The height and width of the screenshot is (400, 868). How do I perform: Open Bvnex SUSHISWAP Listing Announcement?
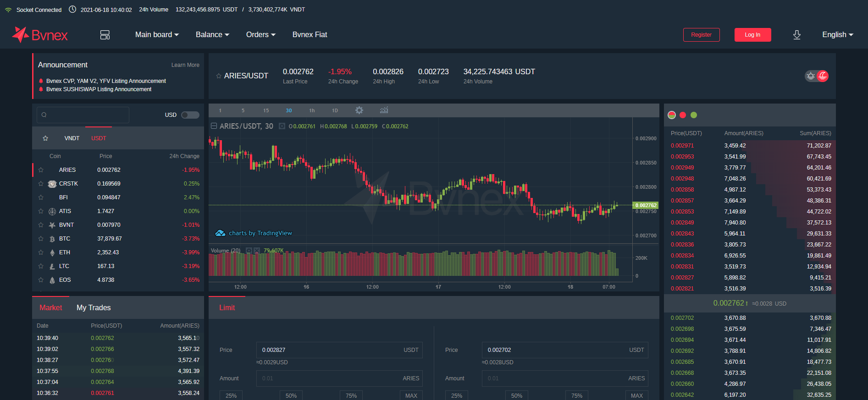99,89
